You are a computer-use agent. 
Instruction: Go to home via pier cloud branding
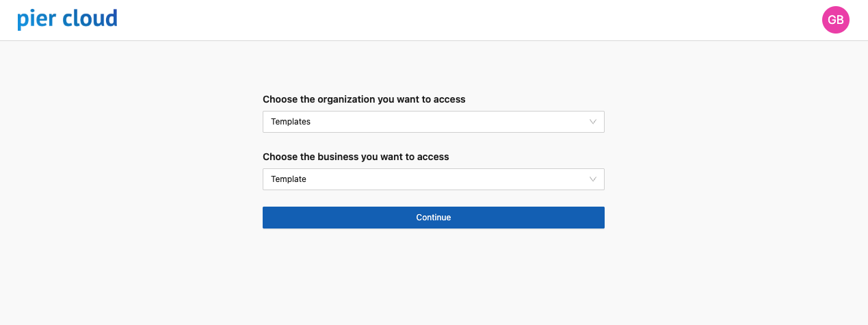tap(67, 19)
